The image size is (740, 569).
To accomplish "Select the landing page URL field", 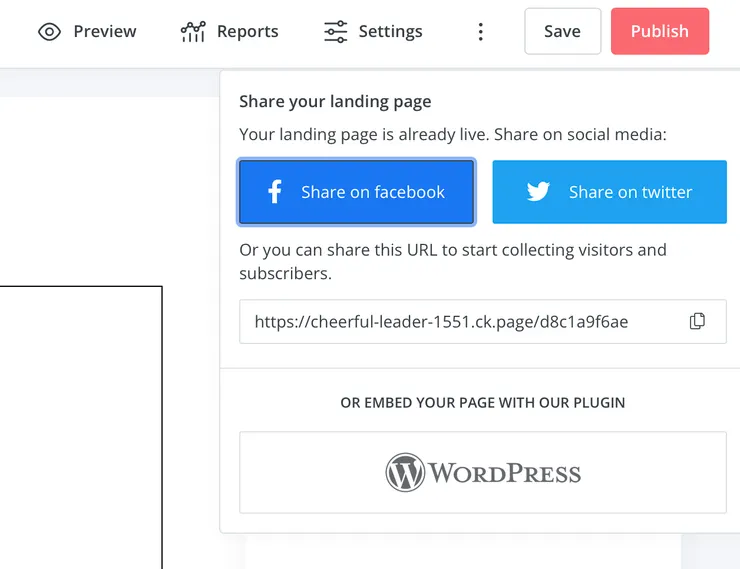I will (x=483, y=321).
